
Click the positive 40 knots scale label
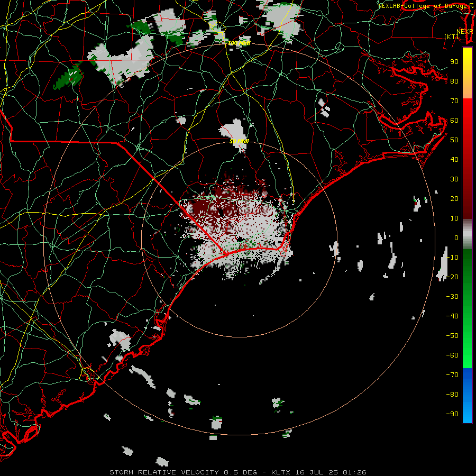(x=454, y=160)
